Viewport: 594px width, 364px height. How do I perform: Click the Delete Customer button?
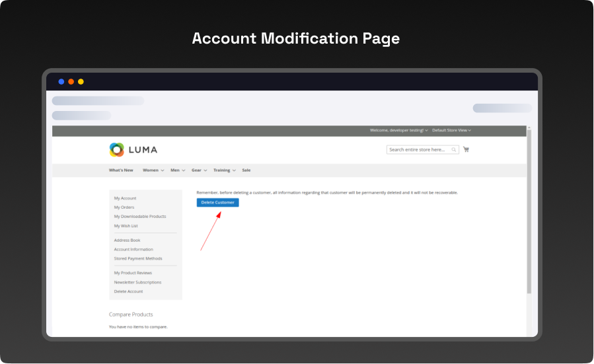(x=217, y=202)
